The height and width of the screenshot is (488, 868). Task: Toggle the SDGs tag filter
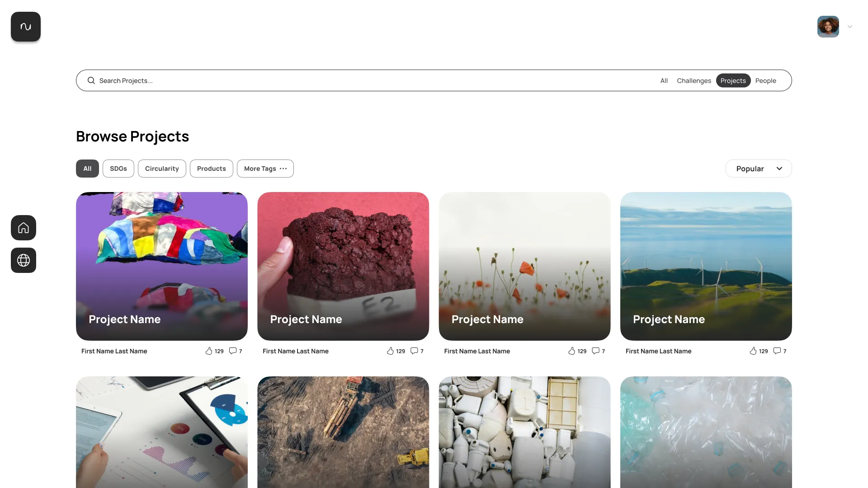tap(118, 169)
